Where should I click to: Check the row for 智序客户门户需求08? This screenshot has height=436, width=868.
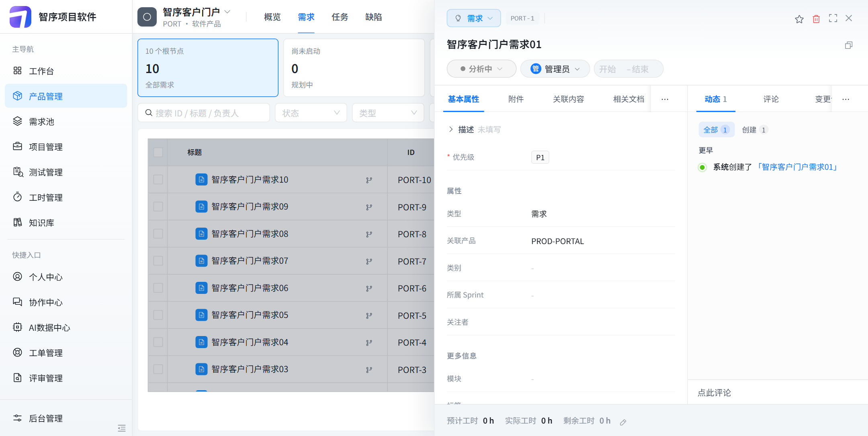[158, 234]
